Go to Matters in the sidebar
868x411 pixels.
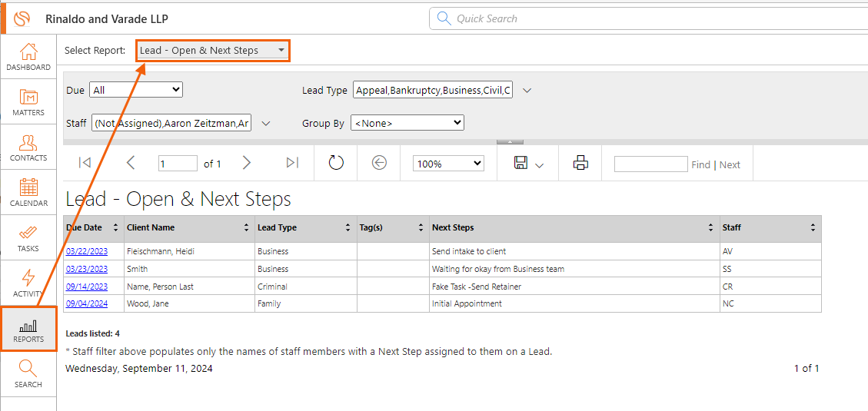coord(28,101)
